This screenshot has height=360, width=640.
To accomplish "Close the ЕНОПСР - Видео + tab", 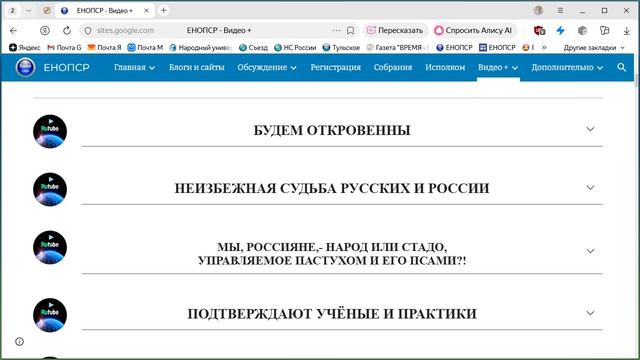I will (x=147, y=11).
